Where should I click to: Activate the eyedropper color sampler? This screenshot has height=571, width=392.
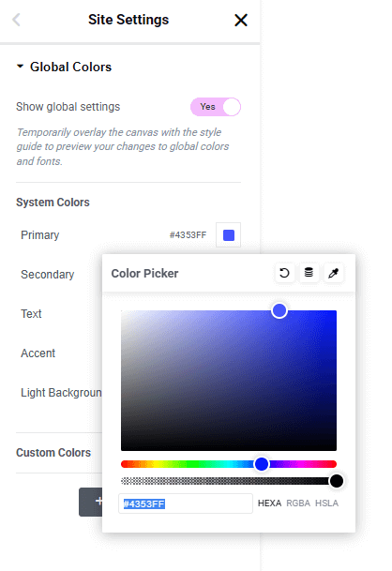tap(333, 273)
